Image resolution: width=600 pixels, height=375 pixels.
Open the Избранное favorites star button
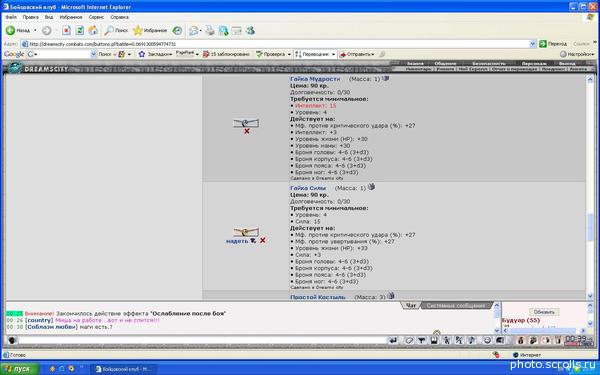pyautogui.click(x=150, y=30)
